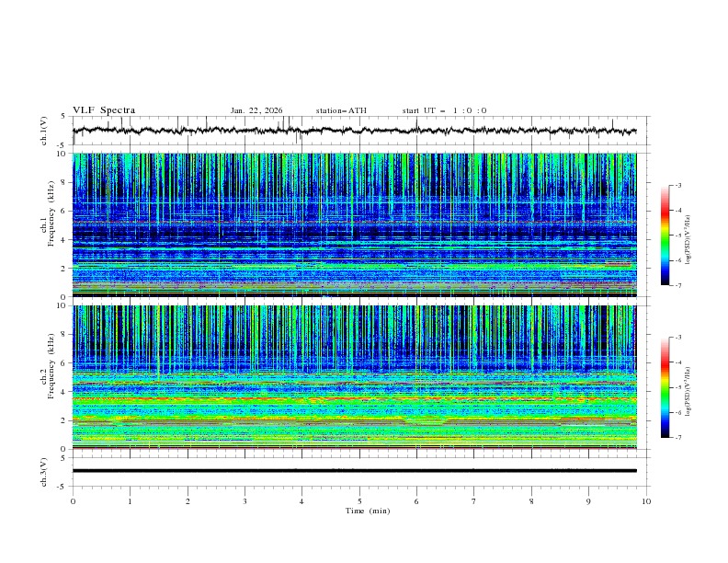Click the ch.1 colorbar "log(PSD)(V²/Hz)" label
This screenshot has height=563, width=728.
click(x=688, y=240)
